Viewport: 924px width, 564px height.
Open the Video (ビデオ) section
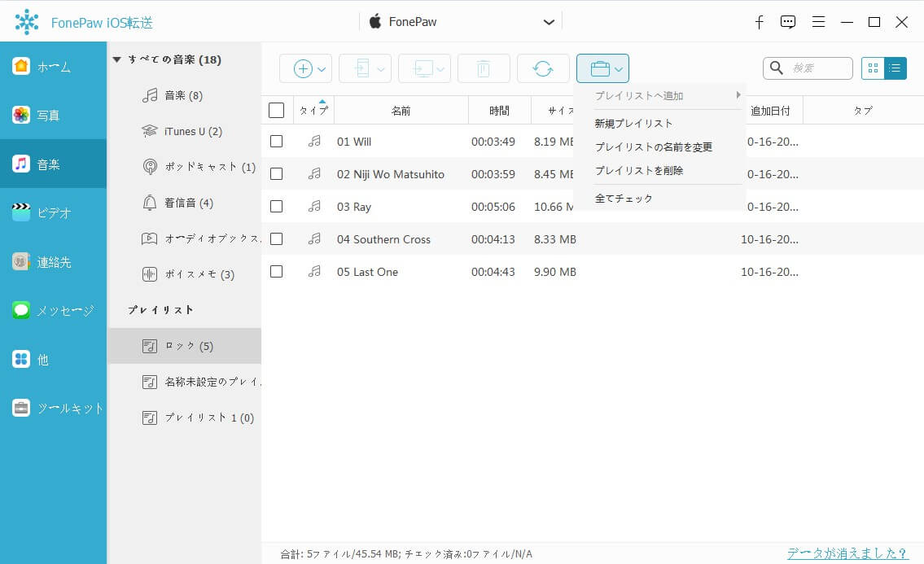point(53,212)
